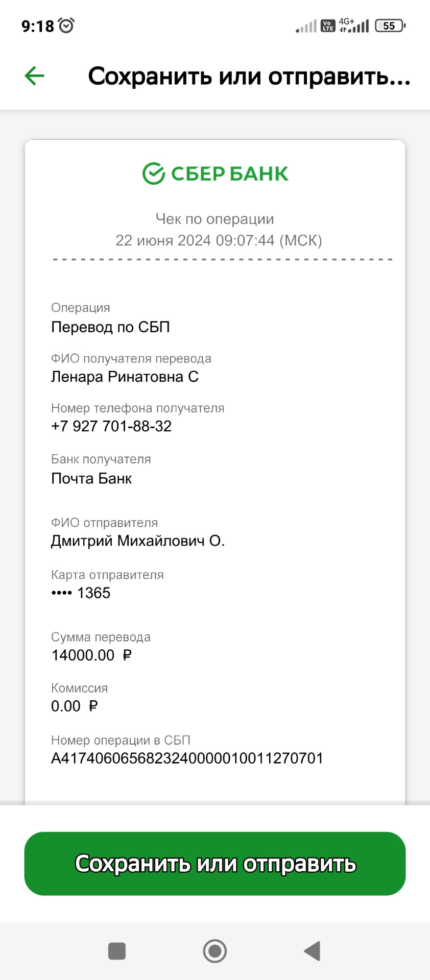Tap the VoLTE status icon
The width and height of the screenshot is (430, 980).
pos(328,26)
